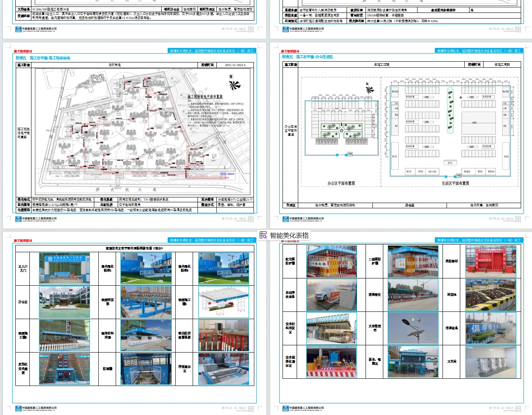532x415 pixels.
Task: Click the 样板展示区 label cell
Action: 185,369
